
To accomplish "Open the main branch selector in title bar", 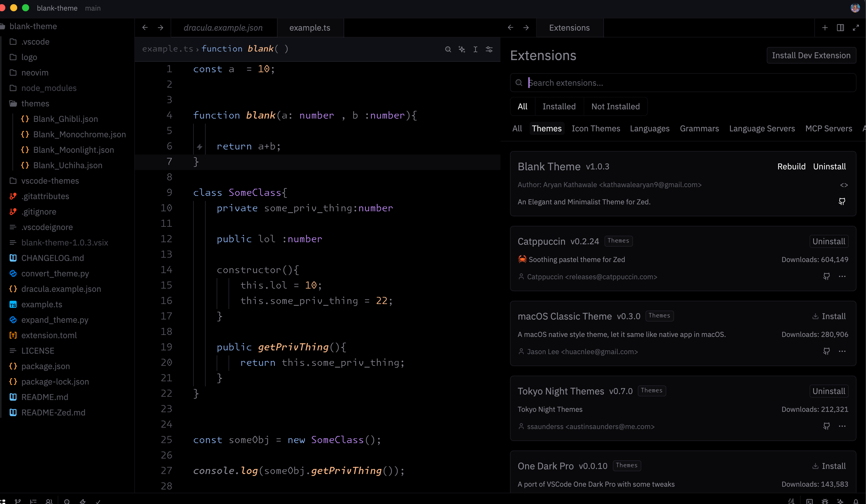I will coord(93,8).
